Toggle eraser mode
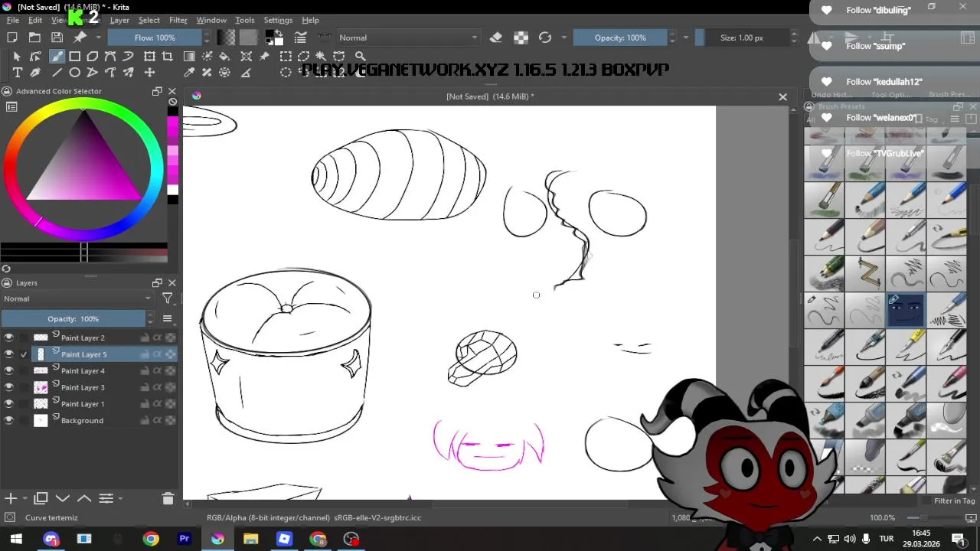 (496, 37)
